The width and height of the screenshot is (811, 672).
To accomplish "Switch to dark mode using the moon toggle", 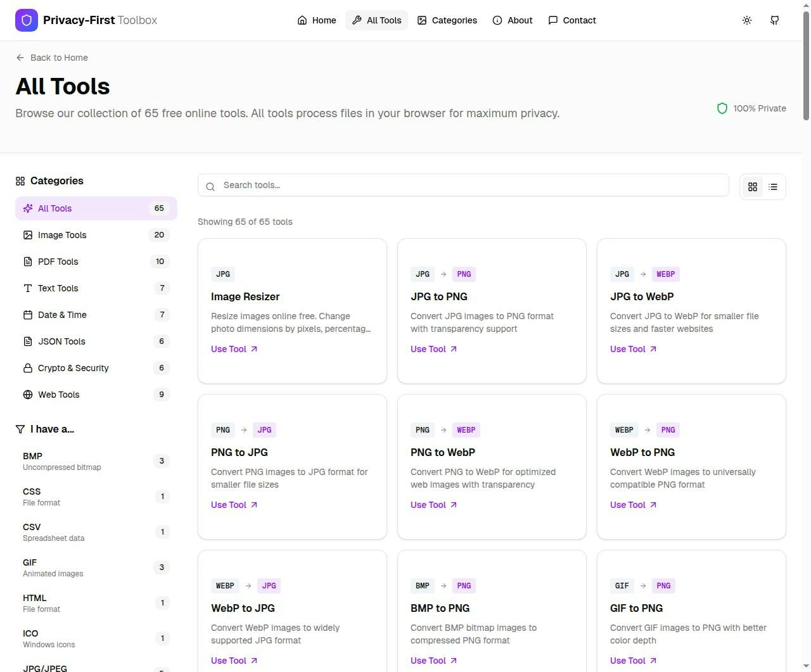I will point(747,20).
